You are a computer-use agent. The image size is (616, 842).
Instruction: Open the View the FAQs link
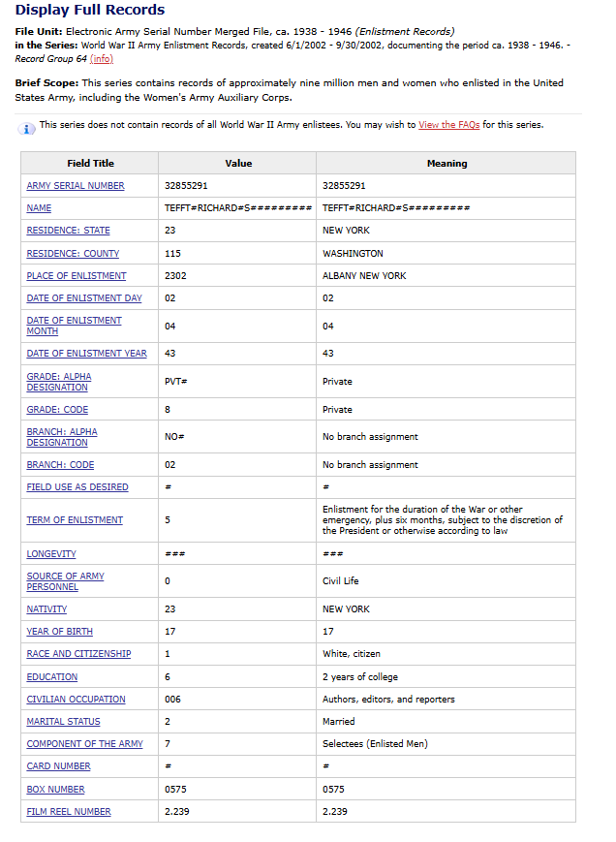tap(448, 125)
